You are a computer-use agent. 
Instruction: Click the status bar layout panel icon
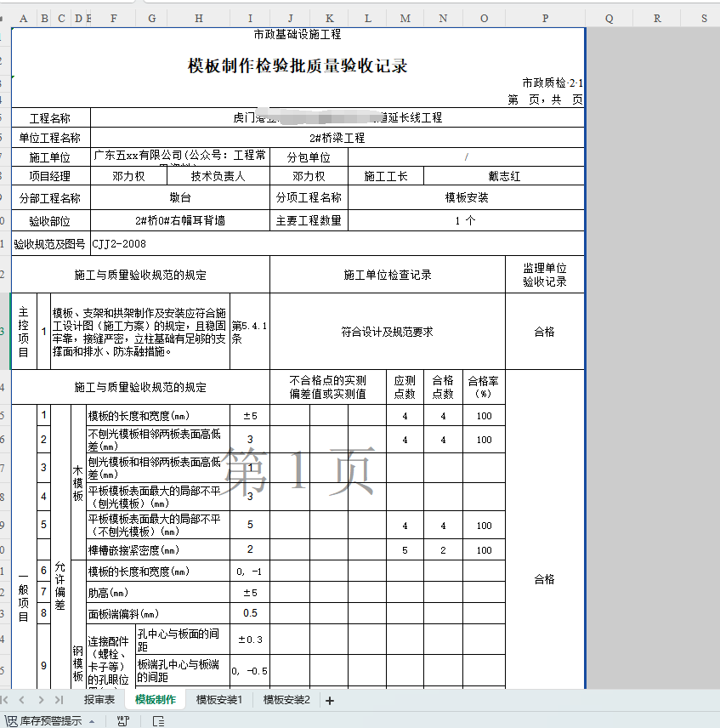pyautogui.click(x=158, y=721)
